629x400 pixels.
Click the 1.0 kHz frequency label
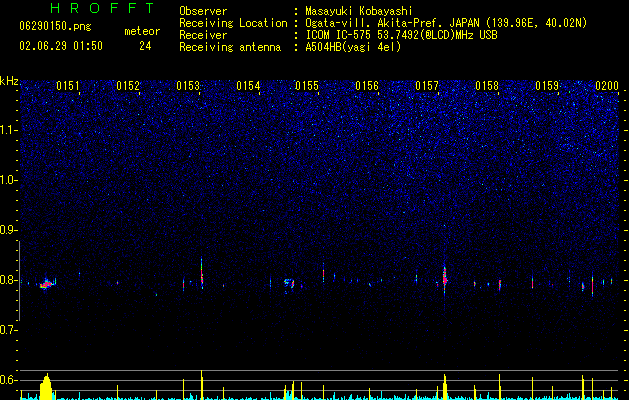(x=9, y=180)
